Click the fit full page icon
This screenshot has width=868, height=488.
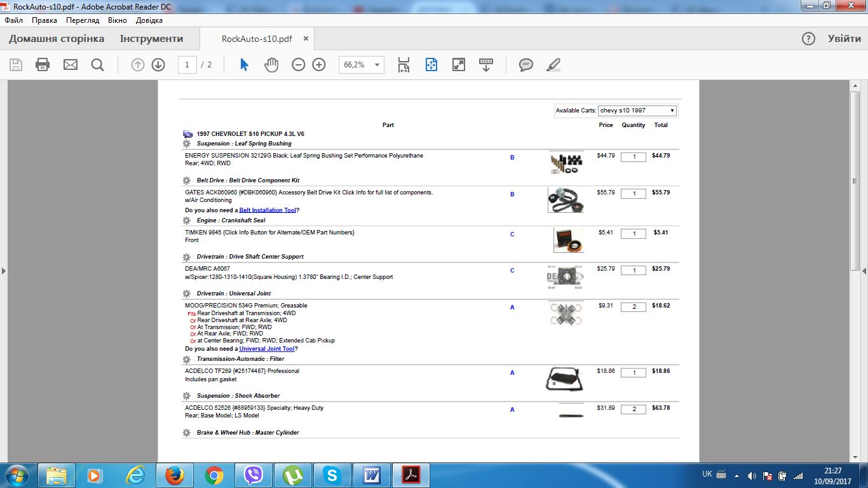tap(431, 65)
